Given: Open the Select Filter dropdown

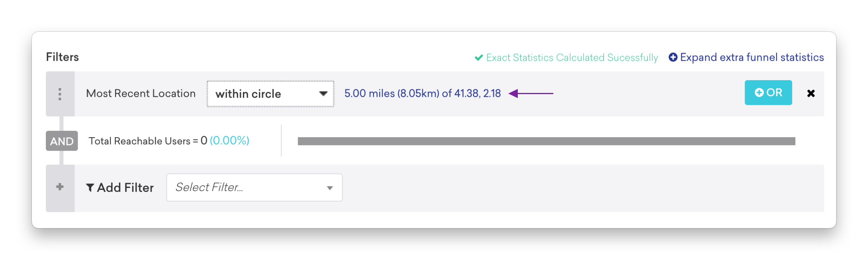Looking at the screenshot, I should pyautogui.click(x=254, y=187).
